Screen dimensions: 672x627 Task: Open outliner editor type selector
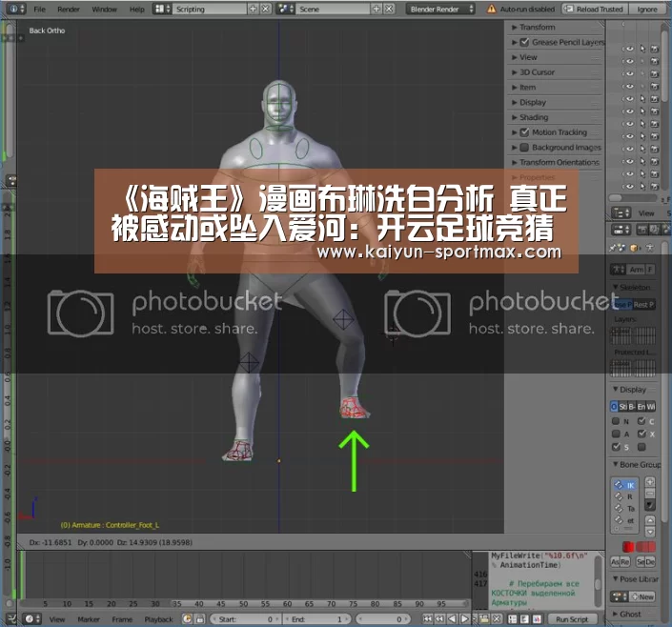[x=621, y=212]
